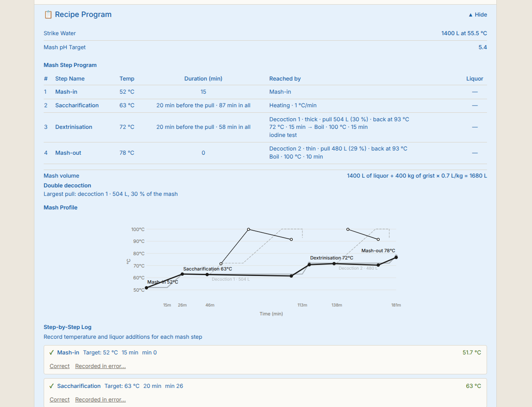The height and width of the screenshot is (407, 532).
Task: Click the Largest pull decoction 1 summary line
Action: point(111,194)
